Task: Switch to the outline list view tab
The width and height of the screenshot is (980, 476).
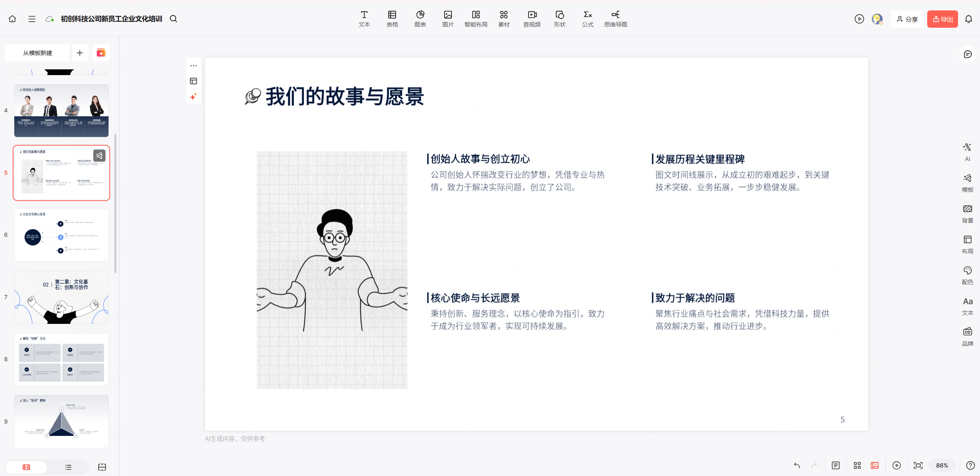Action: point(68,467)
